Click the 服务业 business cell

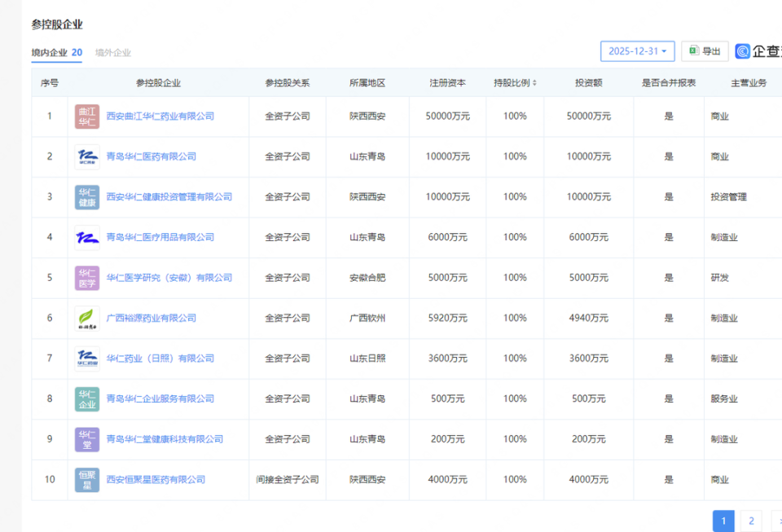click(724, 399)
